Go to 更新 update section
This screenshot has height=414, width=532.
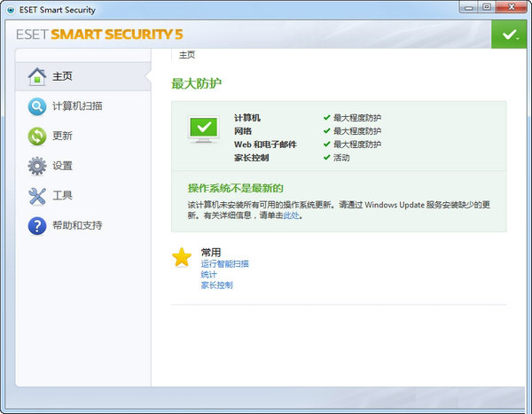coord(62,137)
